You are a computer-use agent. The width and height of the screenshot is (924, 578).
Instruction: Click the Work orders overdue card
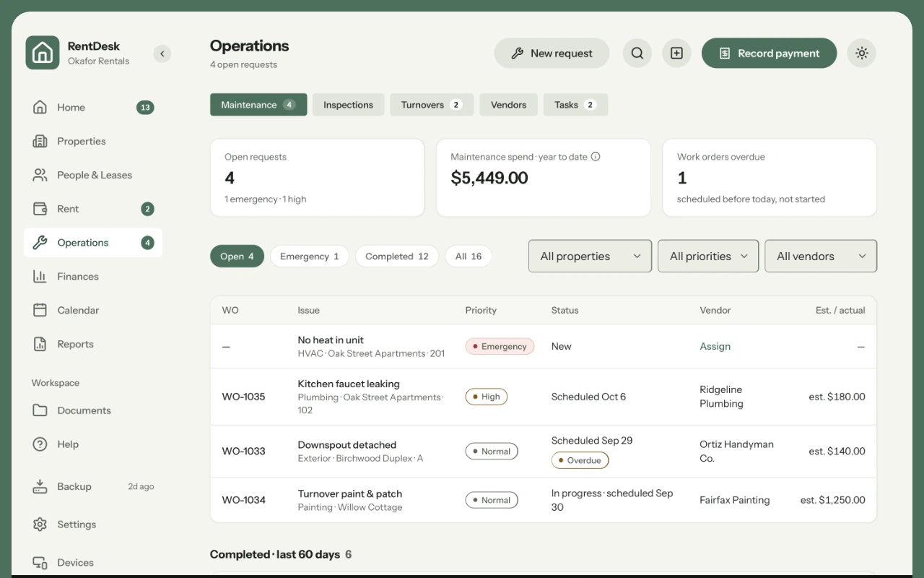pyautogui.click(x=770, y=178)
